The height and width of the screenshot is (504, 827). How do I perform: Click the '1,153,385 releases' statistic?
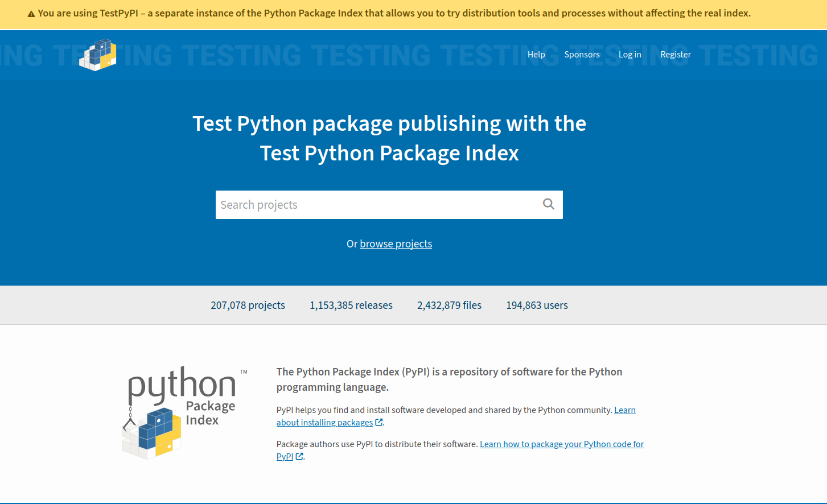pyautogui.click(x=351, y=305)
